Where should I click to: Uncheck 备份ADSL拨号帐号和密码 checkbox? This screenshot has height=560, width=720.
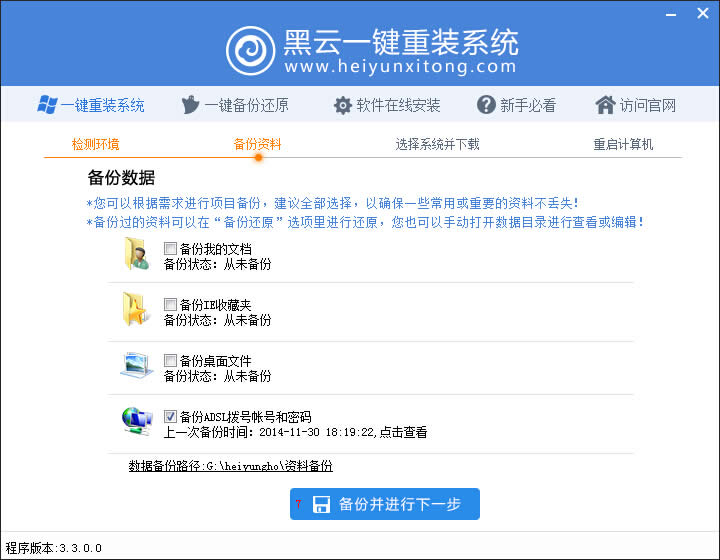pos(170,416)
